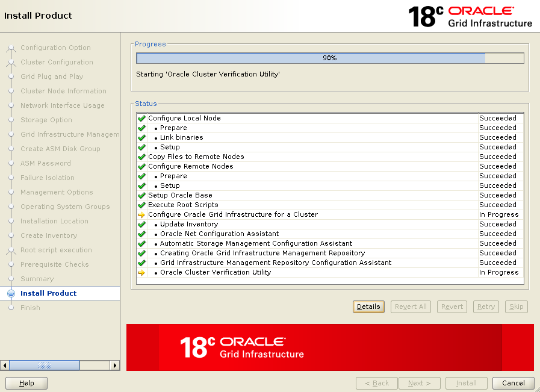
Task: Click the sidebar scrollbar right arrow
Action: tap(115, 365)
